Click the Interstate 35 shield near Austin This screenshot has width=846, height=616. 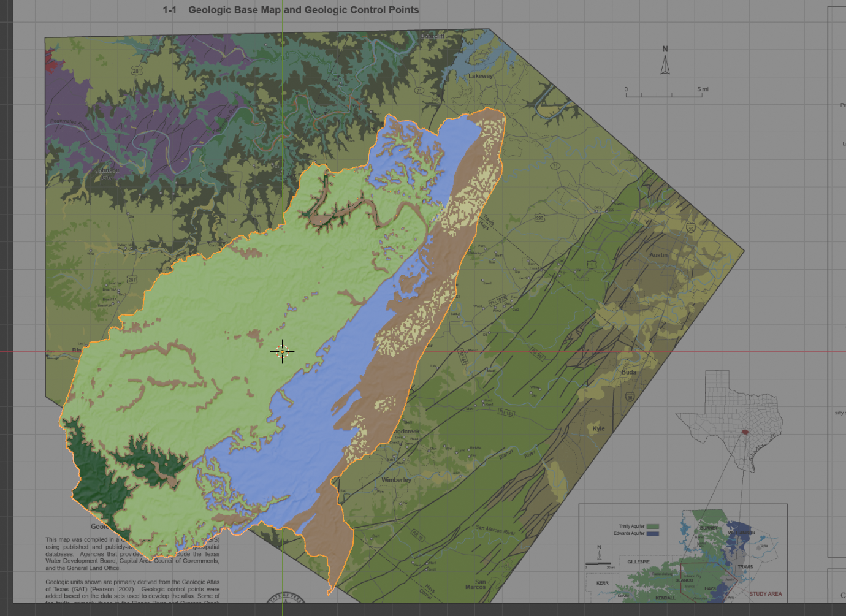click(691, 229)
